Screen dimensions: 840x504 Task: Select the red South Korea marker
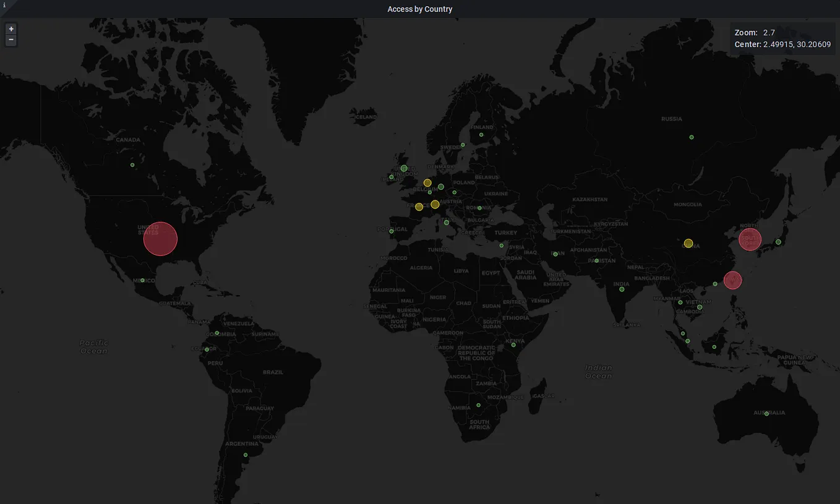[750, 239]
